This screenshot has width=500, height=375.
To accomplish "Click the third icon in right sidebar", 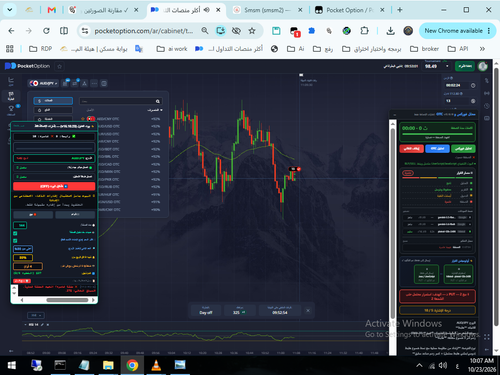I will click(487, 106).
